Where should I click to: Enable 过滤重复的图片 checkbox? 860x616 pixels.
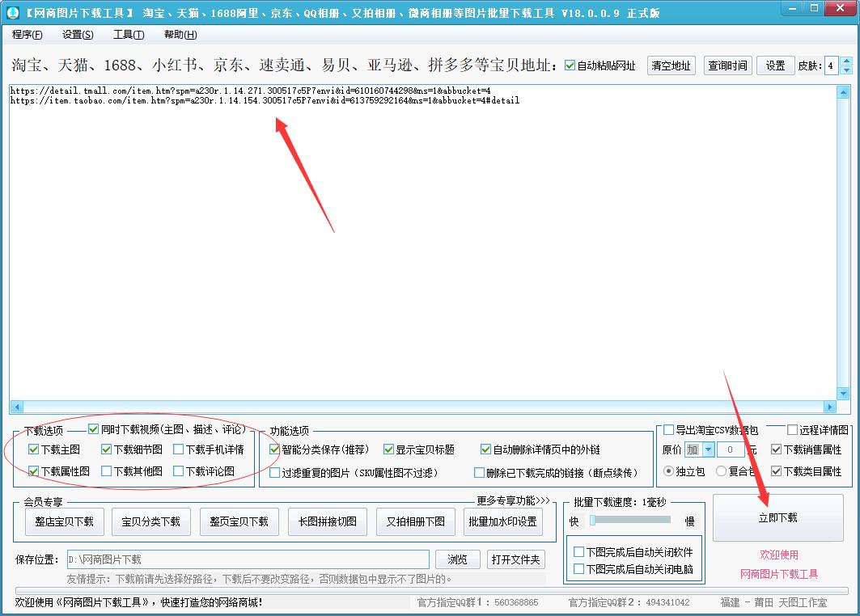[274, 472]
